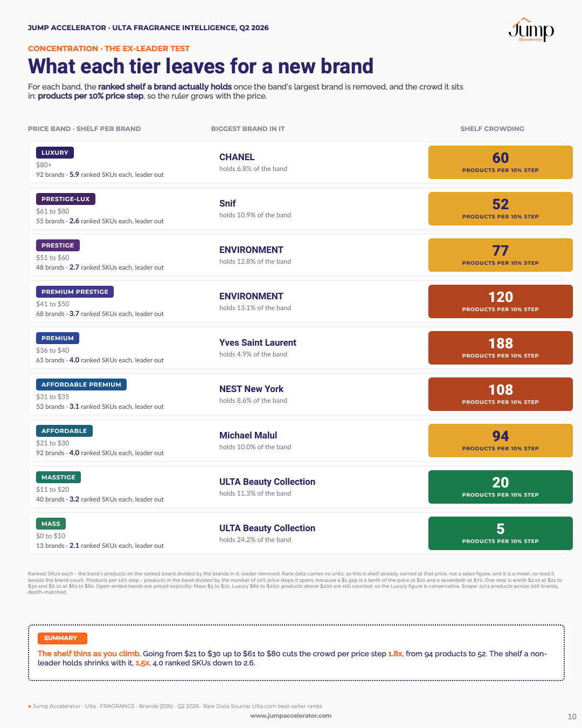Screen dimensions: 582x728
Task: Select the LUXURY price band badge
Action: pos(55,153)
